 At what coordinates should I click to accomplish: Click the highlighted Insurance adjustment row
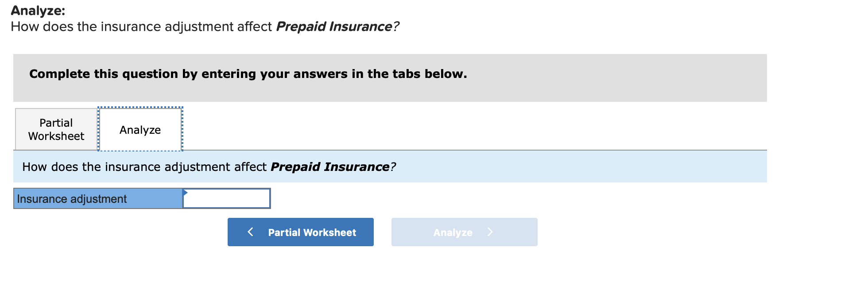pos(97,198)
